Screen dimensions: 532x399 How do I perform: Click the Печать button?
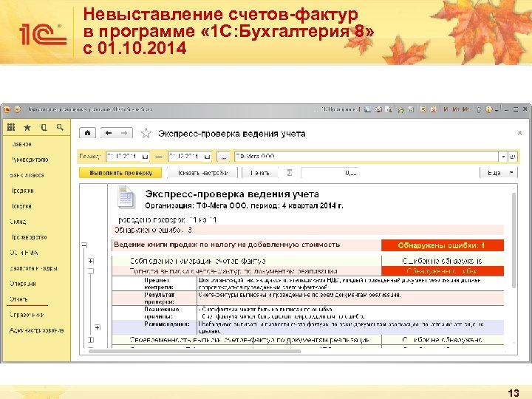click(x=260, y=173)
